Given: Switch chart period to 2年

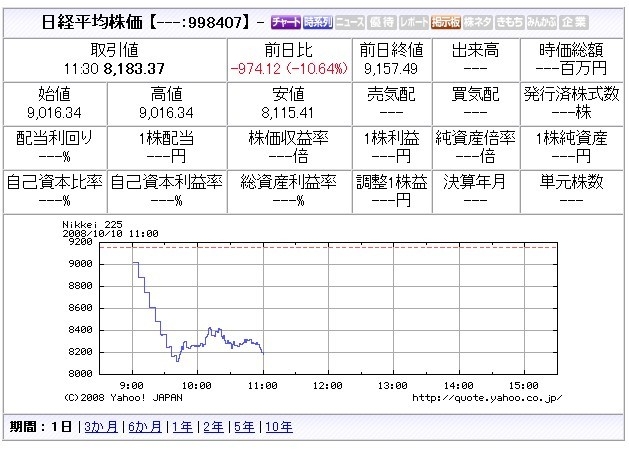Looking at the screenshot, I should (x=213, y=427).
